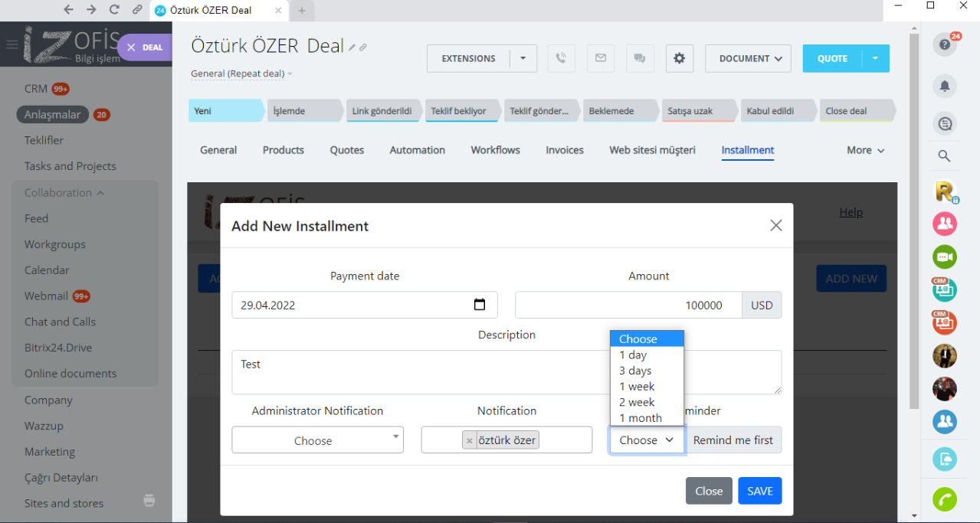Open the chat bubbles icon button
The image size is (980, 523).
(x=640, y=58)
